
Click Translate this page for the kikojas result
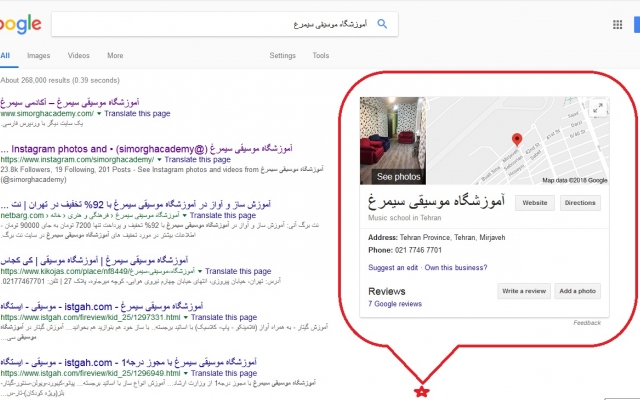238,271
